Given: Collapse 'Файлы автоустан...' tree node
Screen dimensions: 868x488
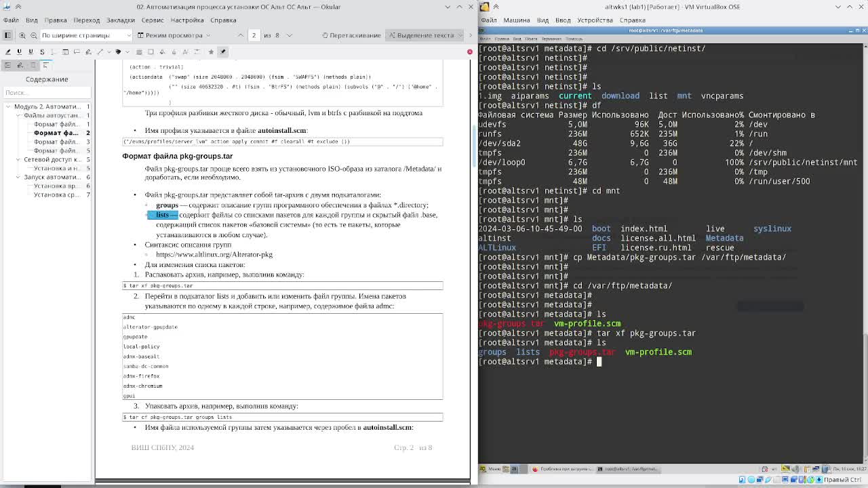Looking at the screenshot, I should pyautogui.click(x=18, y=115).
